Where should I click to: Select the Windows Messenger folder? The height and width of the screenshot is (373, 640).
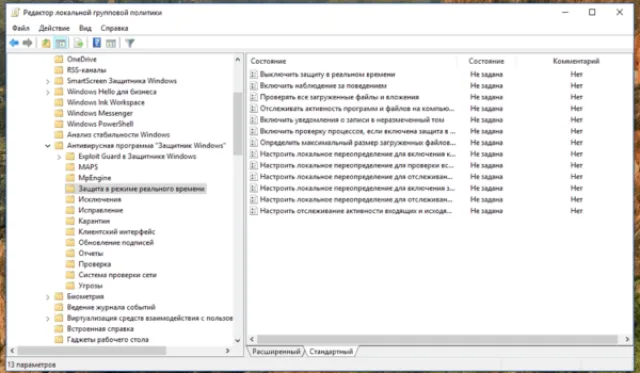pyautogui.click(x=100, y=113)
